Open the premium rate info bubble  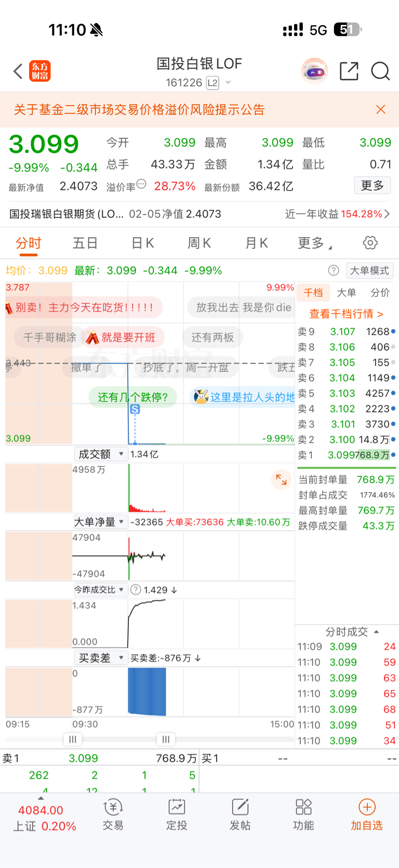(141, 184)
